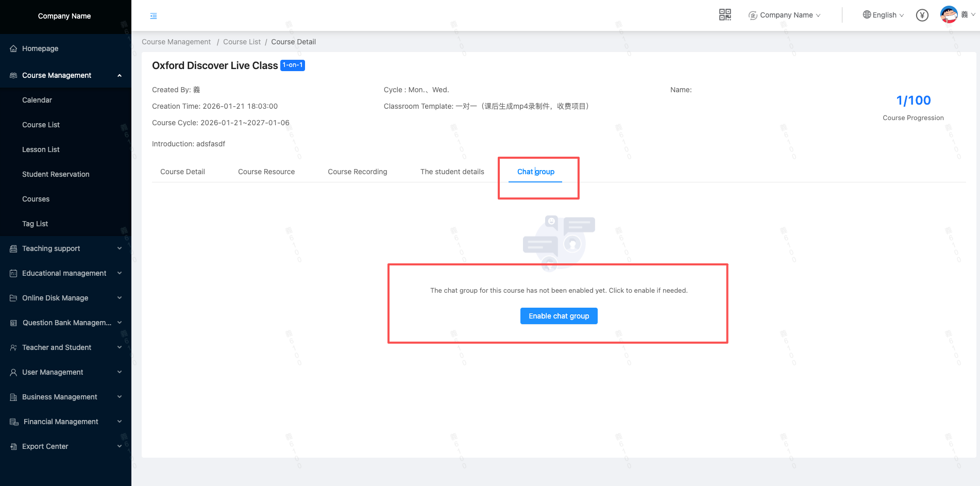Image resolution: width=980 pixels, height=486 pixels.
Task: Switch to the Course Recording tab
Action: tap(357, 172)
